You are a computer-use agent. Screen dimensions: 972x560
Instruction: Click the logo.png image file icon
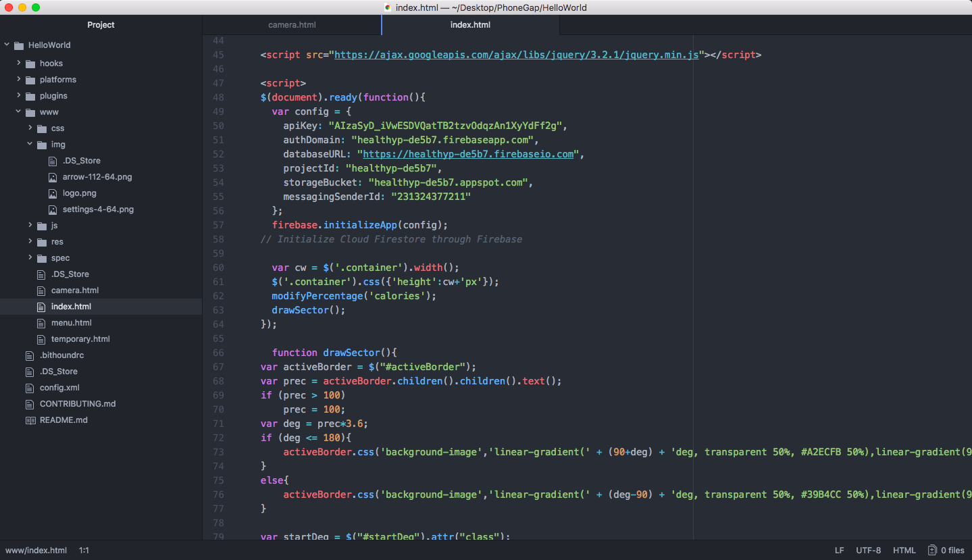click(x=53, y=193)
